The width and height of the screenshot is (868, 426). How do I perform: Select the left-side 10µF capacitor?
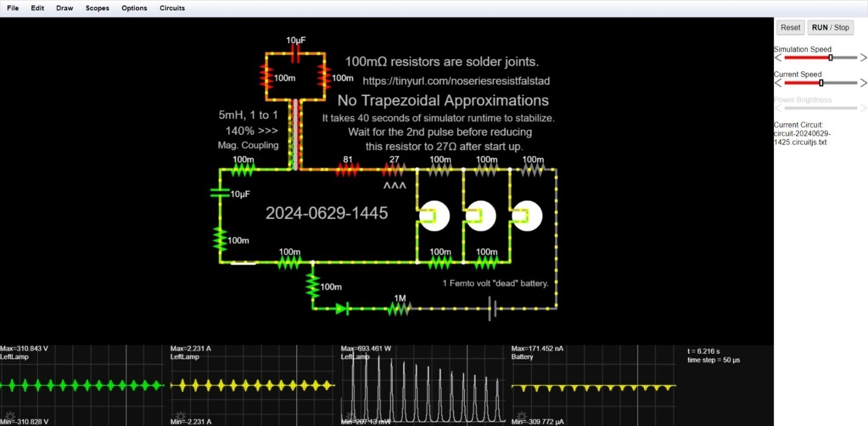[219, 193]
